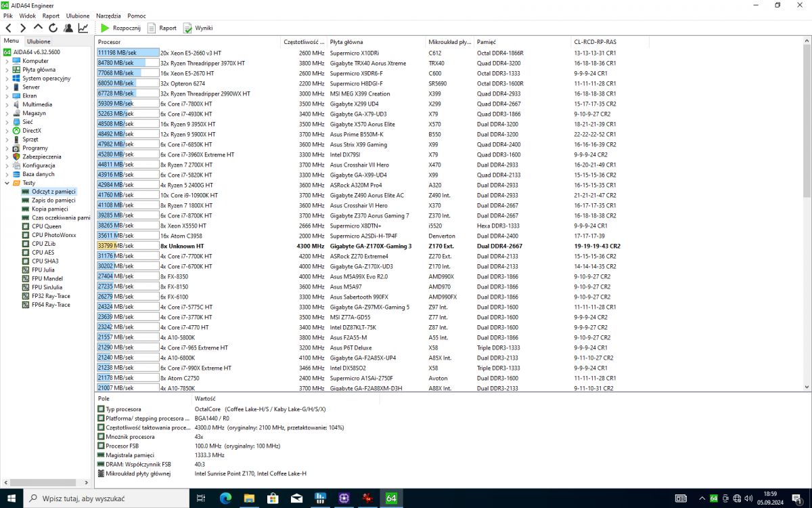Select the 20x Xeon E5-2660 v3 HT row
Screen dimensions: 812x508
448,53
